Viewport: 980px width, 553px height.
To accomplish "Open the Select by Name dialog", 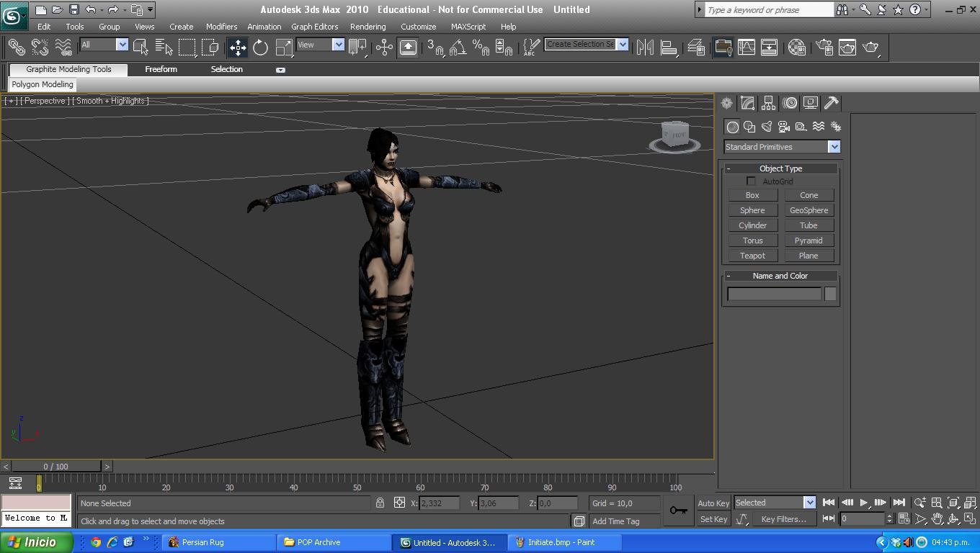I will click(164, 48).
